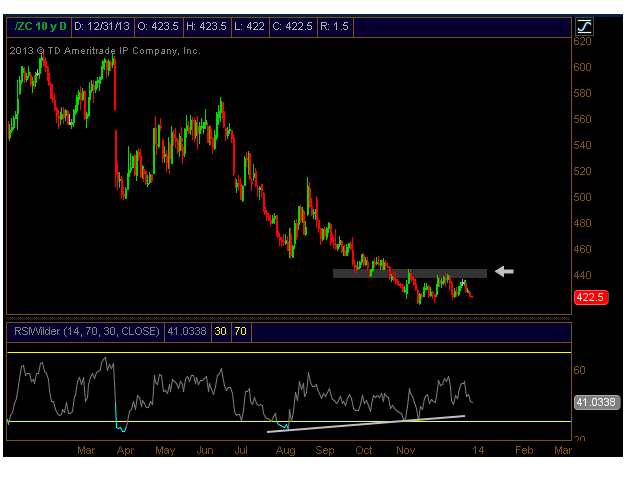This screenshot has height=477, width=626.
Task: Click the 560 price axis label
Action: tap(582, 119)
